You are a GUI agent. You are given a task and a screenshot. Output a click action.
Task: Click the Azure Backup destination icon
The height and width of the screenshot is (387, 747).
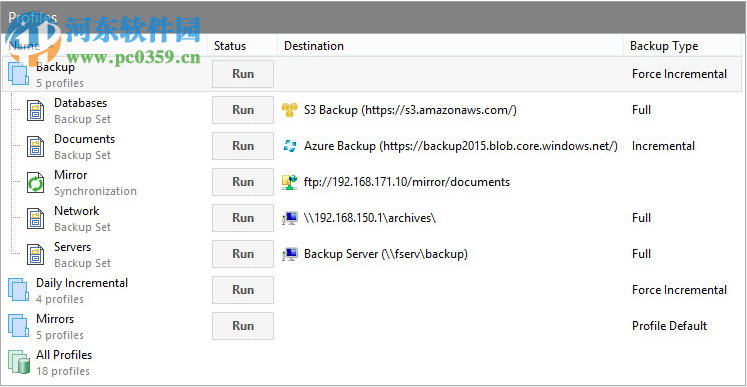(x=290, y=146)
